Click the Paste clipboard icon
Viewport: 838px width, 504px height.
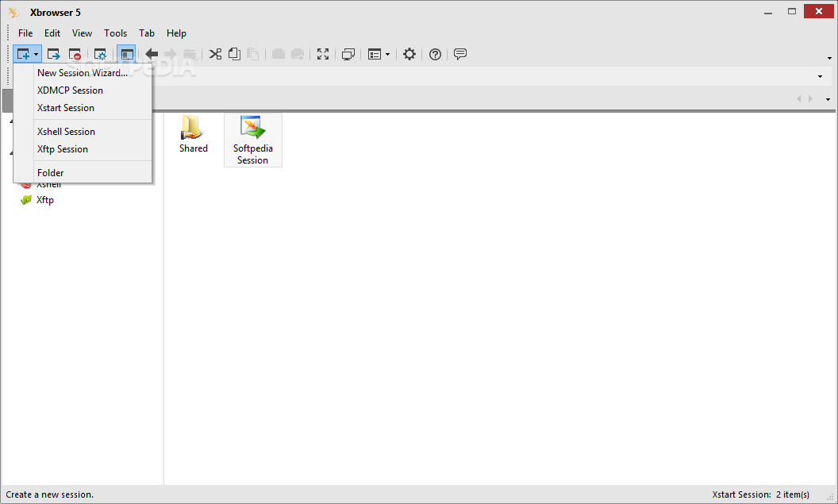point(253,54)
